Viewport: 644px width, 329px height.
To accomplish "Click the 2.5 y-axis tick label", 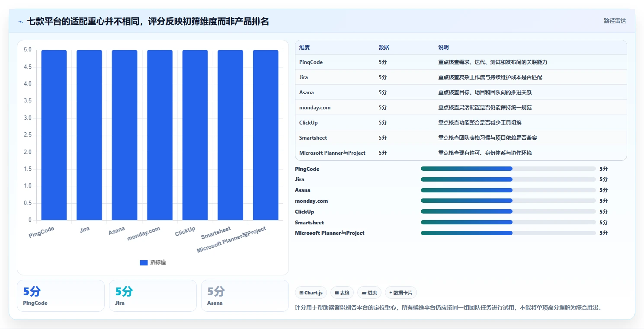I will 28,135.
